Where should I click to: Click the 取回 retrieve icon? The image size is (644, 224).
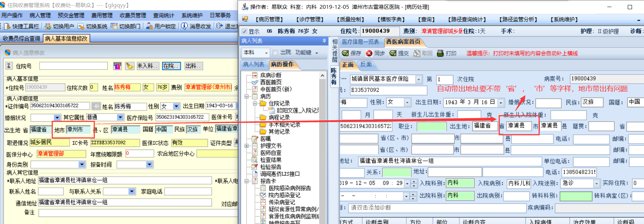click(417, 53)
